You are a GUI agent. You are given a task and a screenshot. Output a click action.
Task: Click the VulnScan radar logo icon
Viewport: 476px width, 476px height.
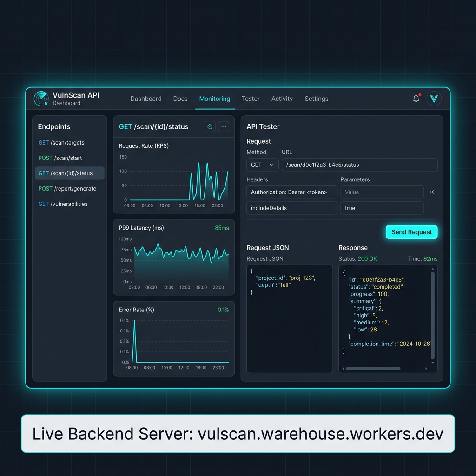click(41, 99)
